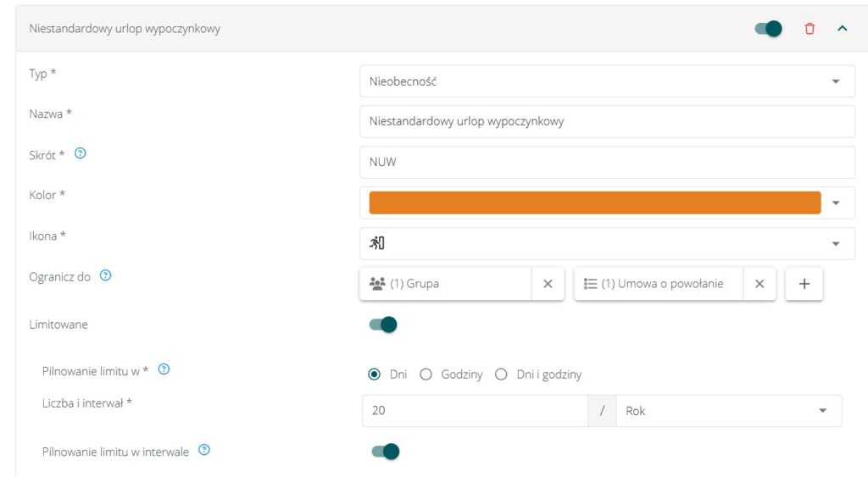Disable the Limitowane switch
Image resolution: width=868 pixels, height=477 pixels.
[x=383, y=324]
